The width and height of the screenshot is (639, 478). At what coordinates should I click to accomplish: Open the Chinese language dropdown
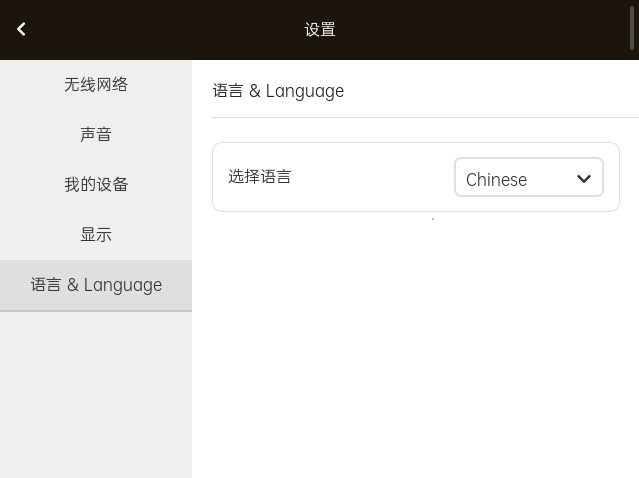tap(528, 178)
